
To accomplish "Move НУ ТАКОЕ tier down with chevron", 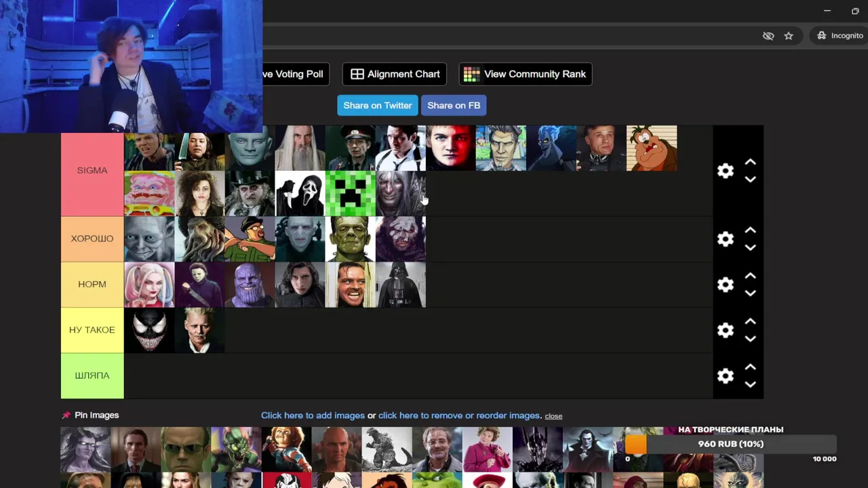I will 750,339.
